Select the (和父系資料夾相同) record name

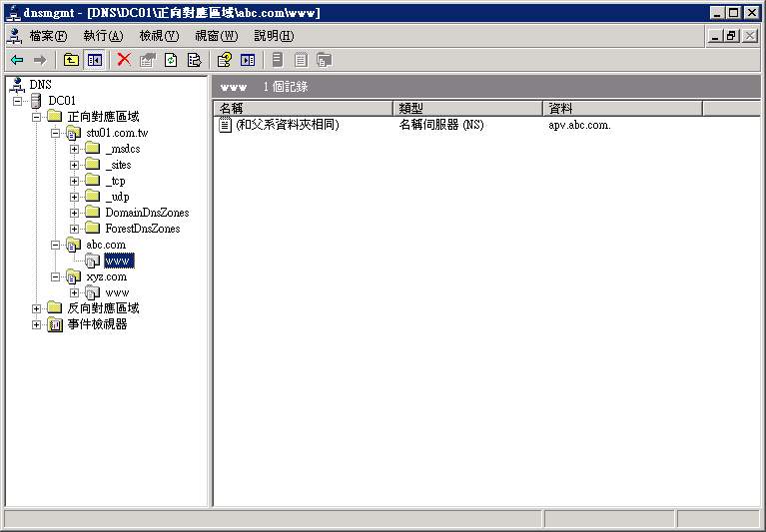pos(288,125)
